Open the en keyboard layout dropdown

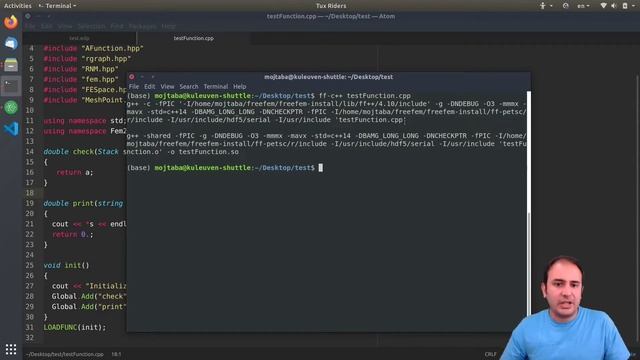(x=583, y=6)
